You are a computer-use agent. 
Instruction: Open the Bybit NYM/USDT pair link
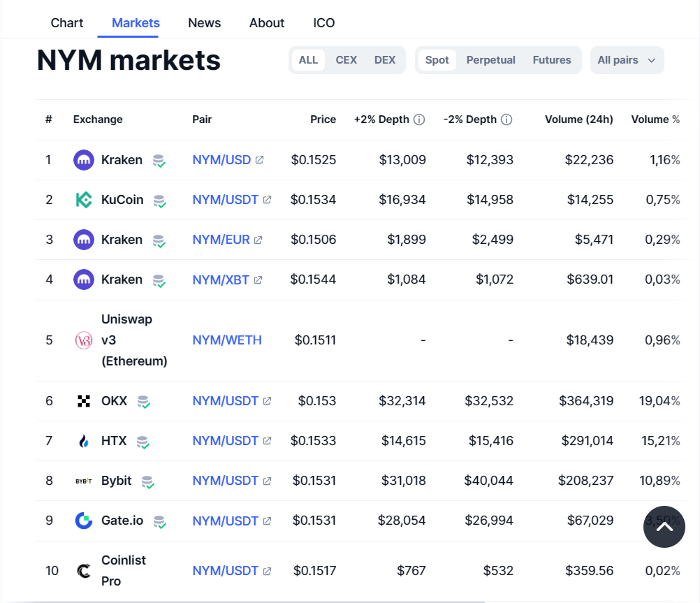(x=226, y=481)
